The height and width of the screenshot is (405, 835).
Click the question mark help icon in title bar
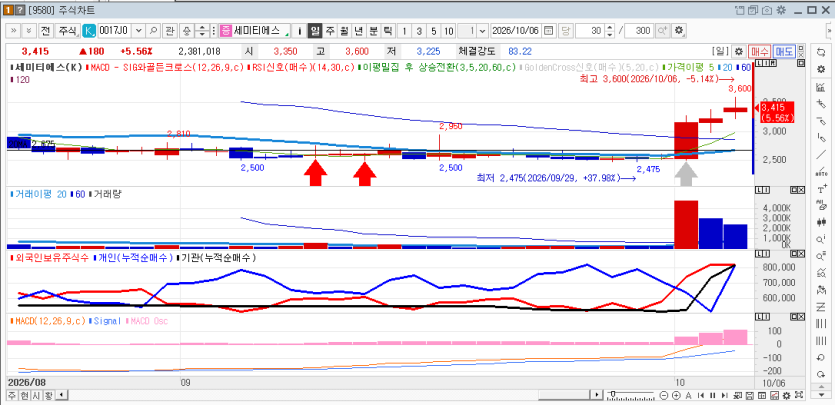coord(20,10)
